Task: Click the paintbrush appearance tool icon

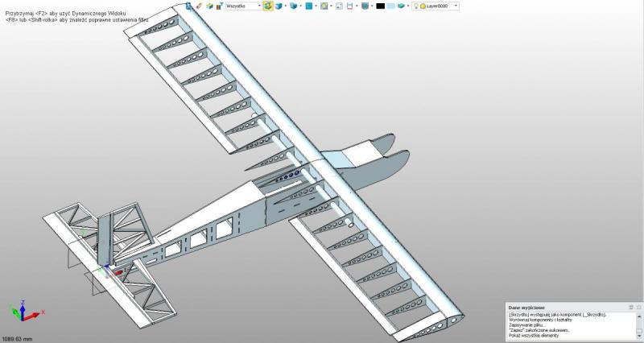Action: pyautogui.click(x=199, y=6)
